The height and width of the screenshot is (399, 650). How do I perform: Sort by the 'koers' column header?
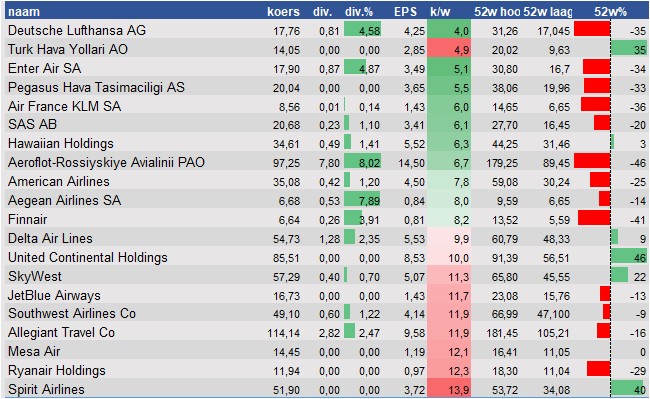coord(283,12)
